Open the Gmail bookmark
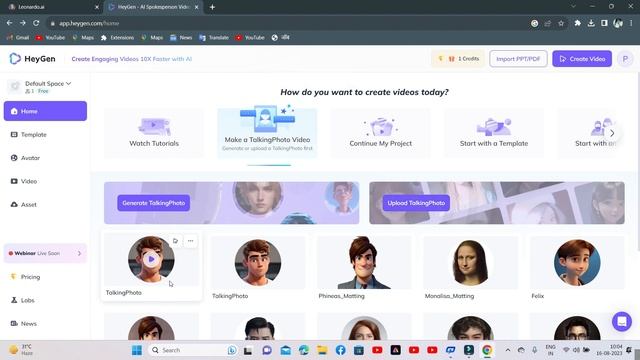640x360 pixels. pyautogui.click(x=18, y=37)
